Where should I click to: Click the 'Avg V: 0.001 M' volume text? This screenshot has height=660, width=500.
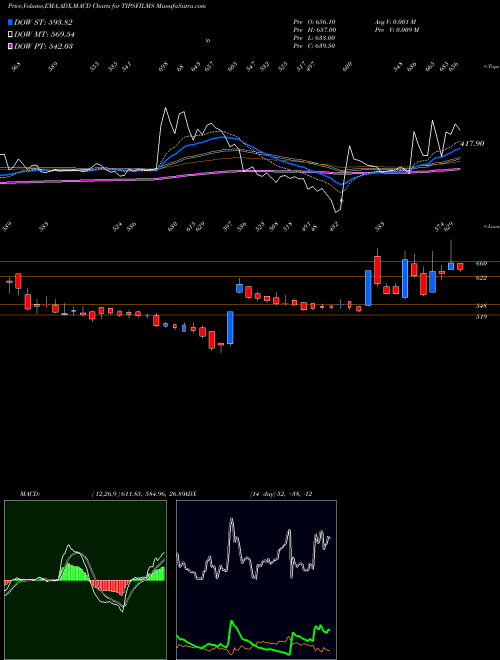coord(395,21)
